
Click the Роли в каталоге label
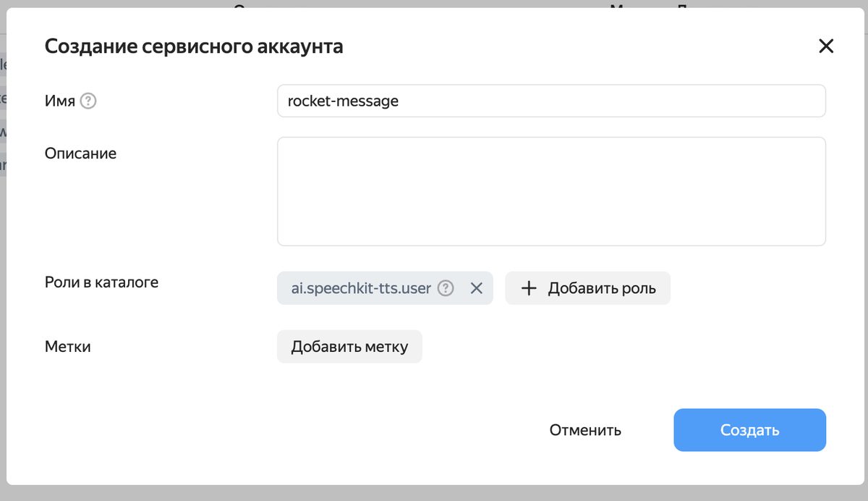(101, 282)
